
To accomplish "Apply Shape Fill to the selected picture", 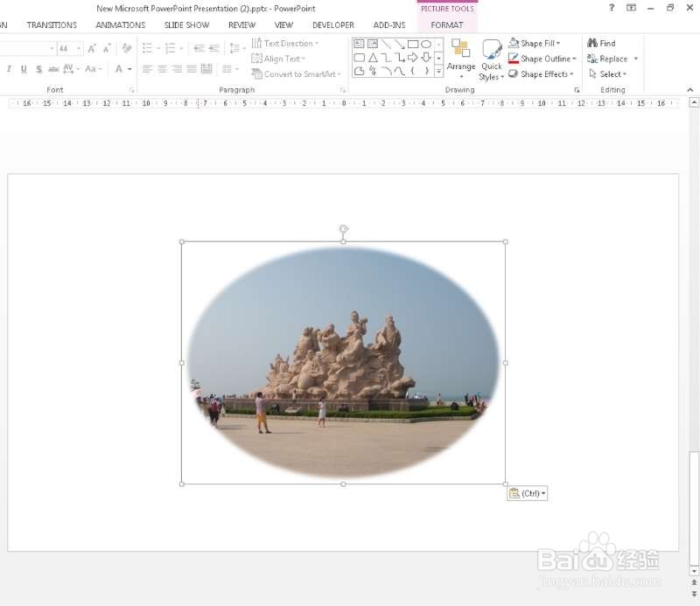I will point(536,43).
